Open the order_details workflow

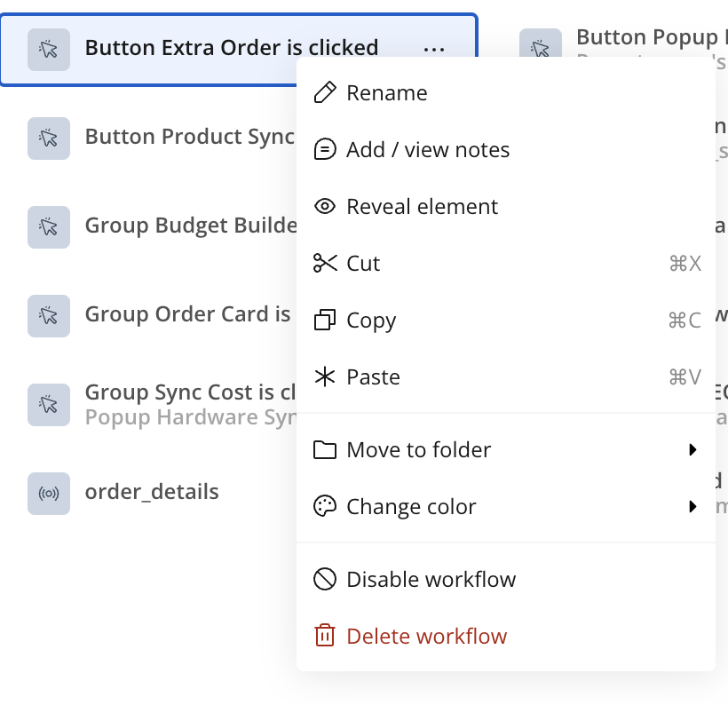(x=152, y=492)
